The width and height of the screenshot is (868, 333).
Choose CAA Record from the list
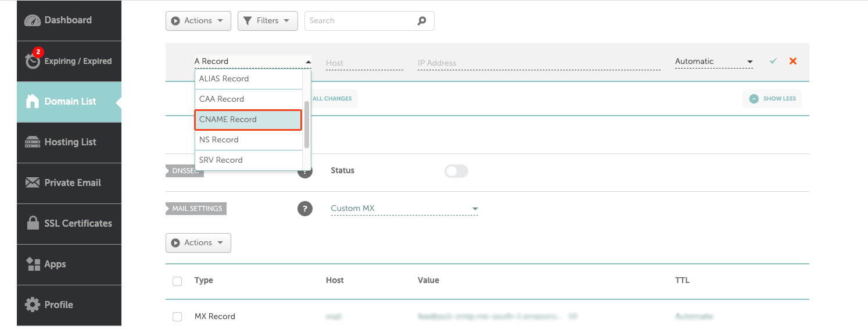click(x=249, y=99)
